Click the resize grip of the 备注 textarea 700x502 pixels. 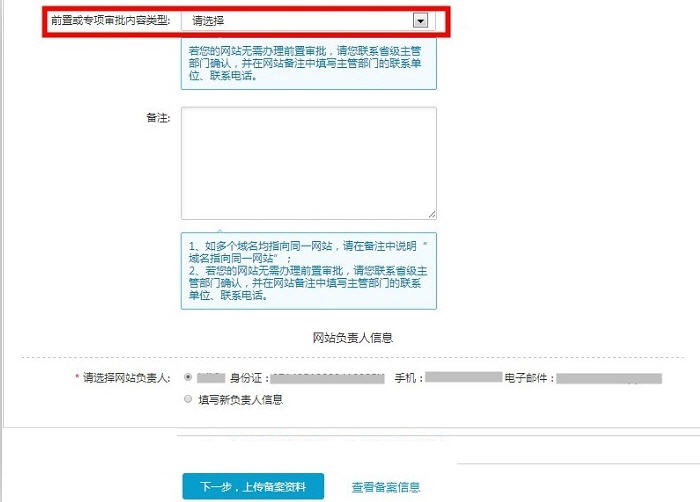[432, 215]
